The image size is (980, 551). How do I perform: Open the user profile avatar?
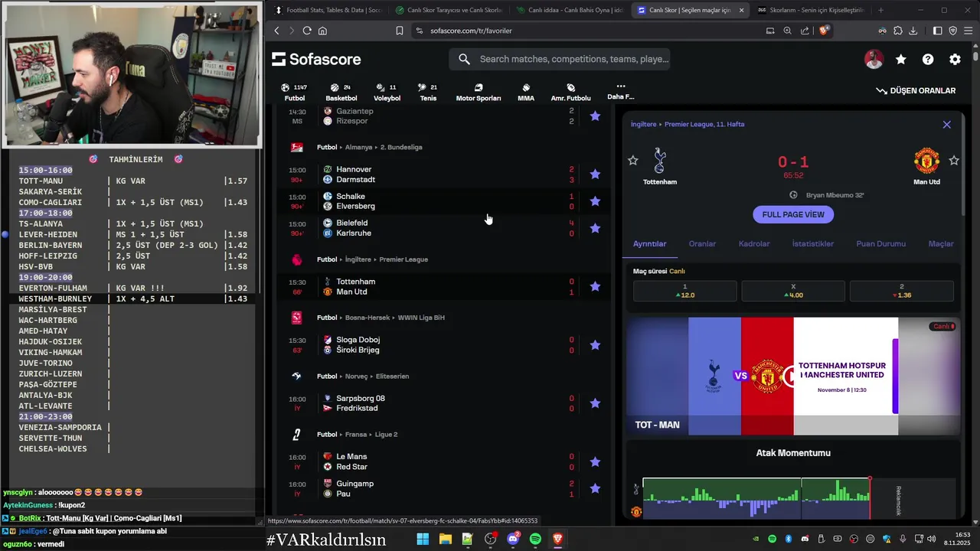(874, 59)
